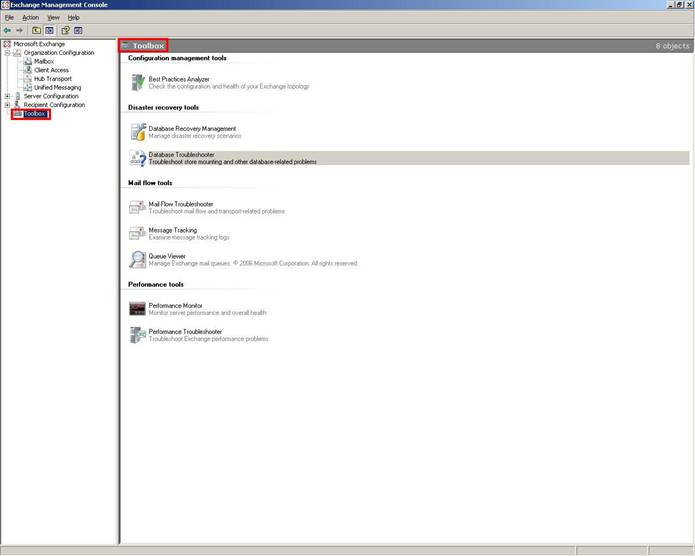Click the Microsoft Exchange node icon

pos(7,44)
